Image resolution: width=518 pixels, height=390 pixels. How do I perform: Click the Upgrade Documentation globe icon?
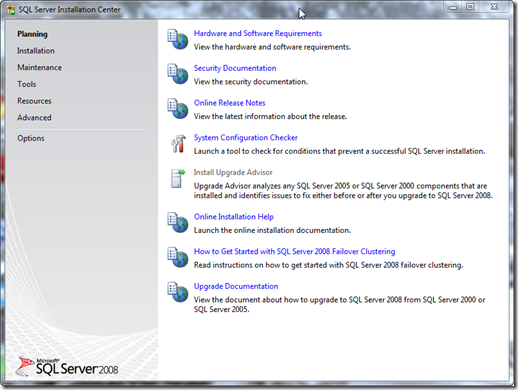click(x=178, y=292)
